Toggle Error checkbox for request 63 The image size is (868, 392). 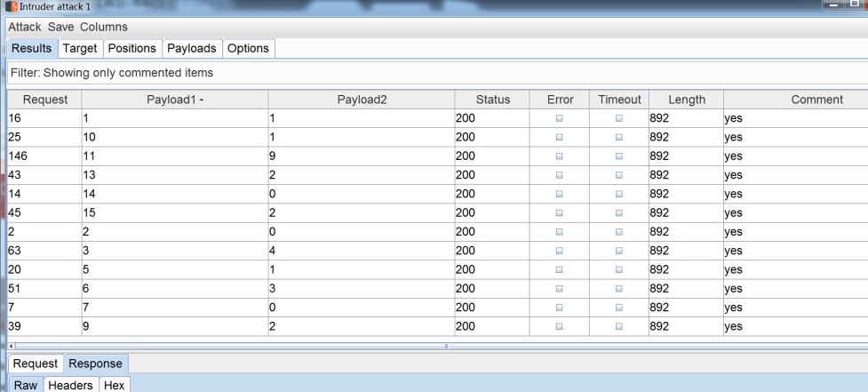560,251
